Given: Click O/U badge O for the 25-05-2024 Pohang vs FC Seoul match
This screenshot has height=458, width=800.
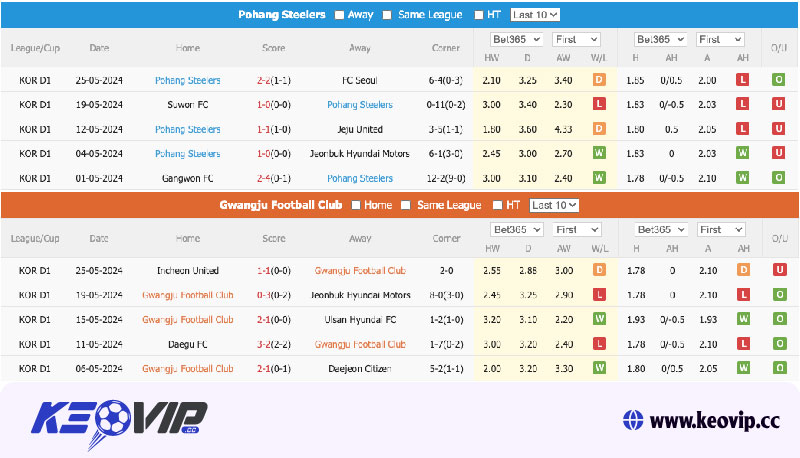Looking at the screenshot, I should click(x=779, y=80).
